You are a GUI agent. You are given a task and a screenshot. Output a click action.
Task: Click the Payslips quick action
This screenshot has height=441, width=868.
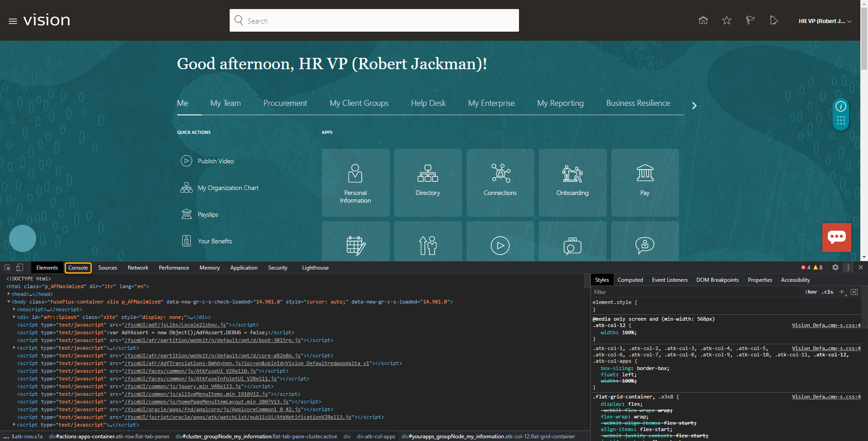coord(208,214)
